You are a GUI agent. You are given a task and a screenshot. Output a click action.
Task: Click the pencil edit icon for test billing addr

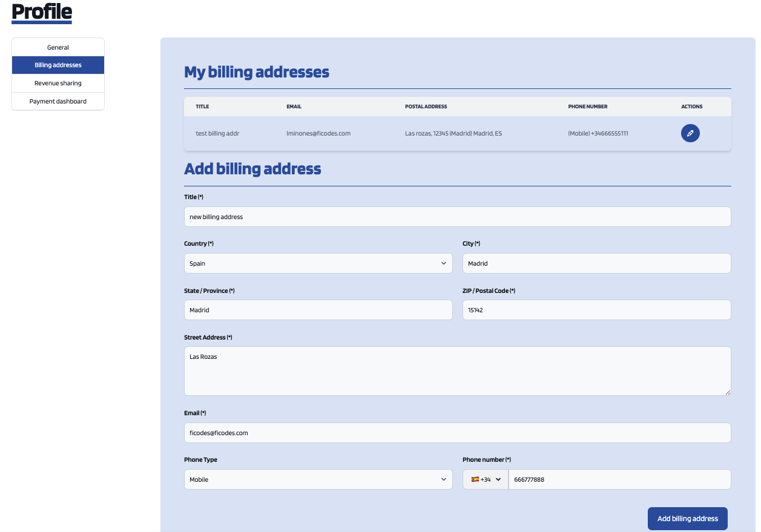tap(690, 133)
